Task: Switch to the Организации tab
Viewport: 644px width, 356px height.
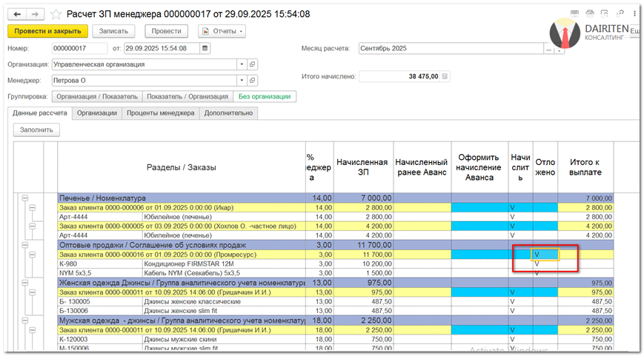Action: (97, 113)
